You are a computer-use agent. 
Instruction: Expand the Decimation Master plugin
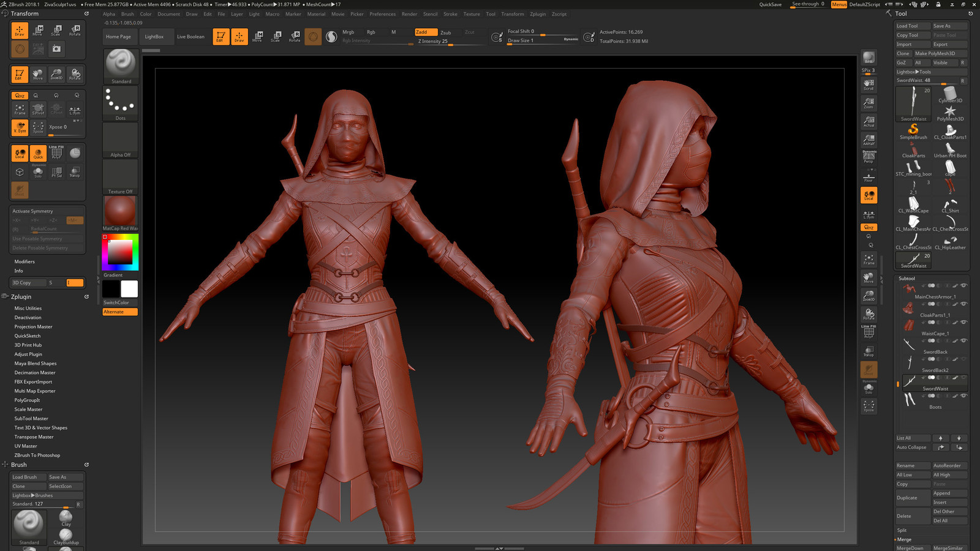pyautogui.click(x=35, y=373)
